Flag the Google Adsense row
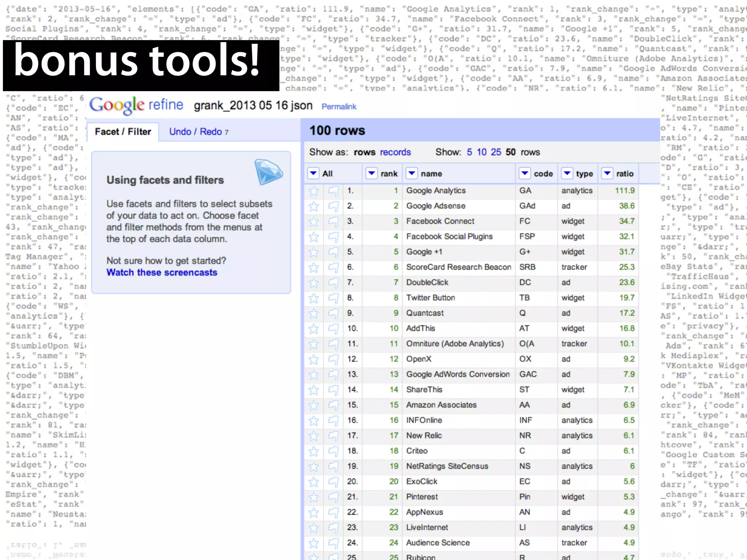The width and height of the screenshot is (747, 560). [333, 206]
